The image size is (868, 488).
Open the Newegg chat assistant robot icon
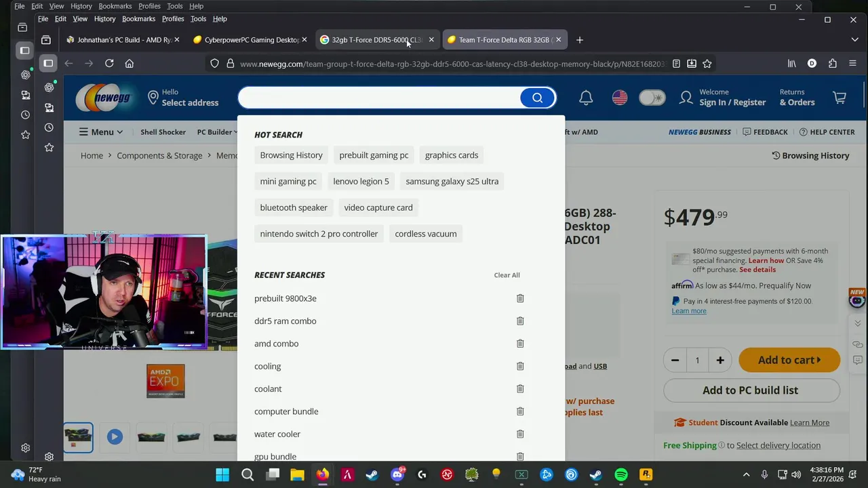coord(857,299)
